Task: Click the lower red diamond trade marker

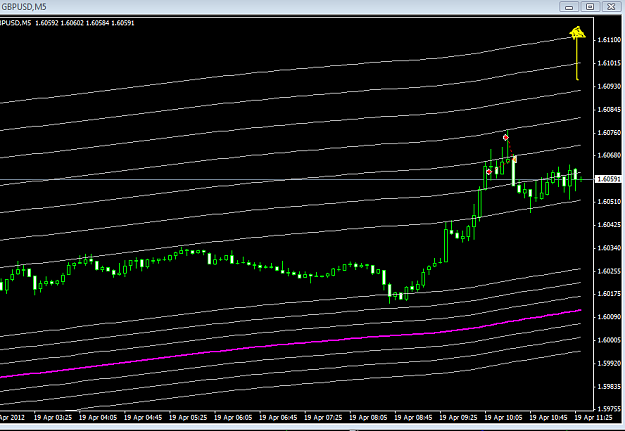Action: tap(489, 172)
